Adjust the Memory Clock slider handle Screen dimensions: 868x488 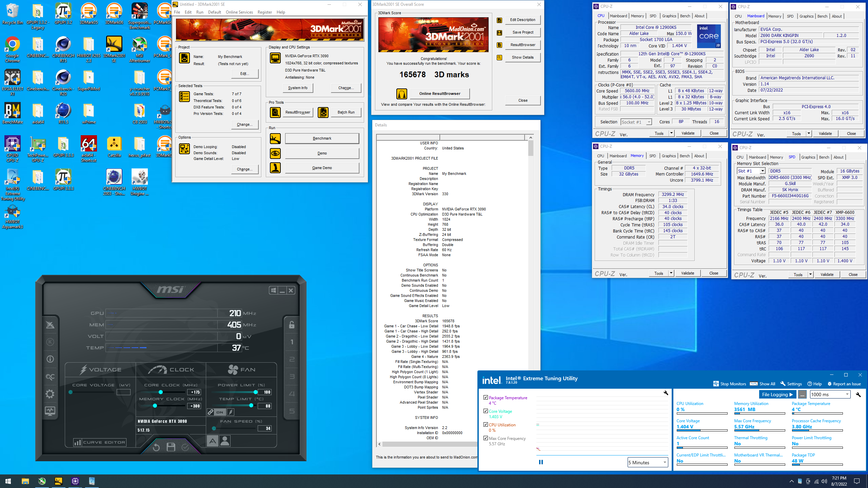[x=155, y=406]
